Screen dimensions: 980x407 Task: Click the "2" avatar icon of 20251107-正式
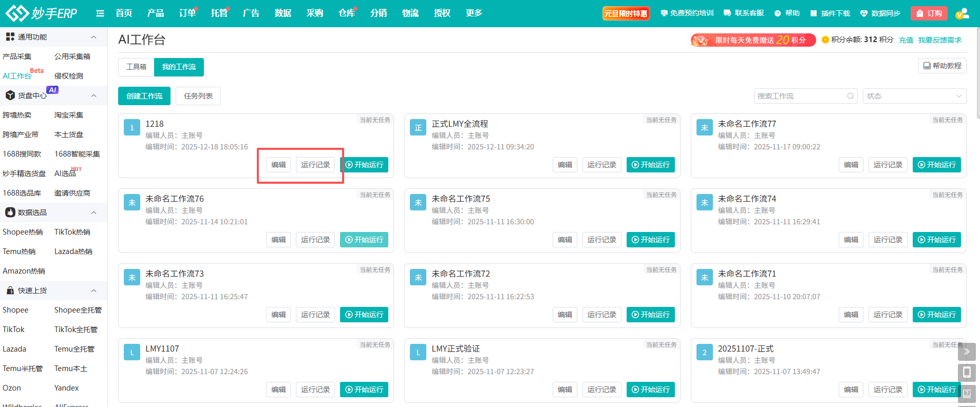click(705, 353)
